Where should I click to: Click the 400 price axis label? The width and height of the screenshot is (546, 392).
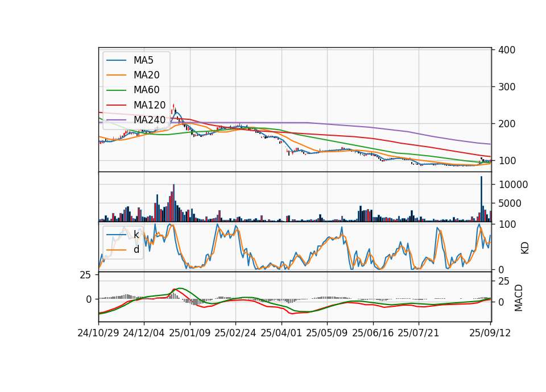507,50
